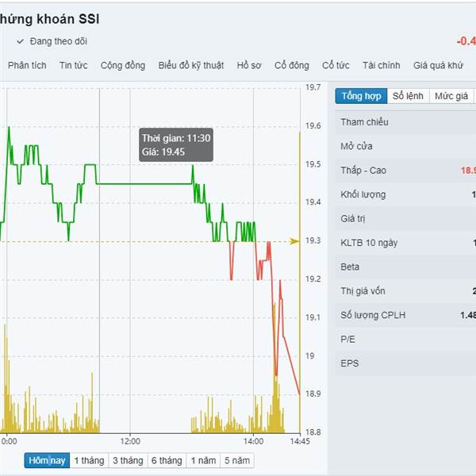Switch to the 'Sổ lệnh' tab
Screen dimensions: 476x476
[x=408, y=96]
